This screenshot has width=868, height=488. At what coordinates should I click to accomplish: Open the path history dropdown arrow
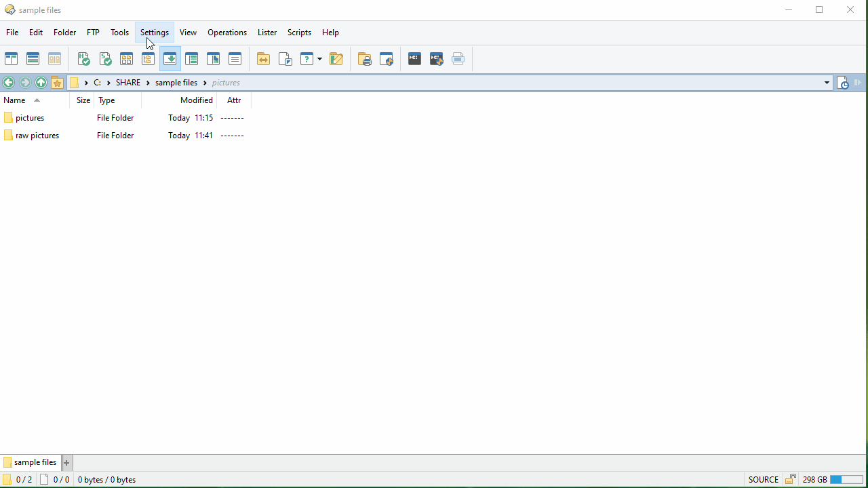point(827,82)
